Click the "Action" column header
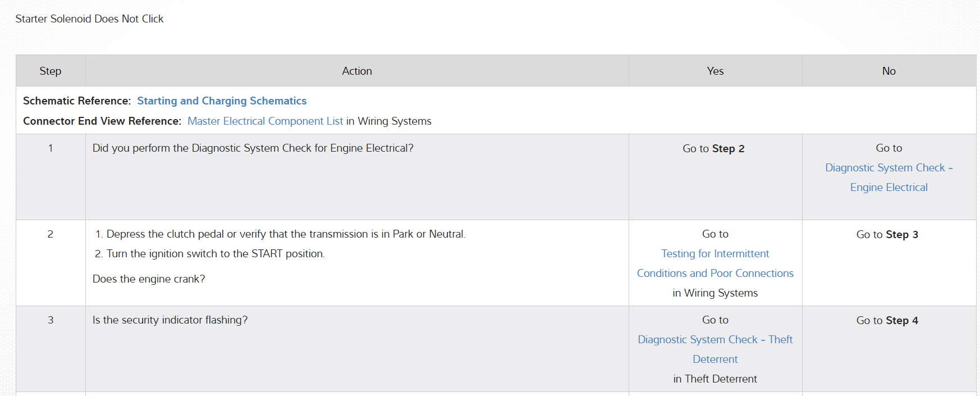Screen dimensions: 980x396 click(357, 71)
